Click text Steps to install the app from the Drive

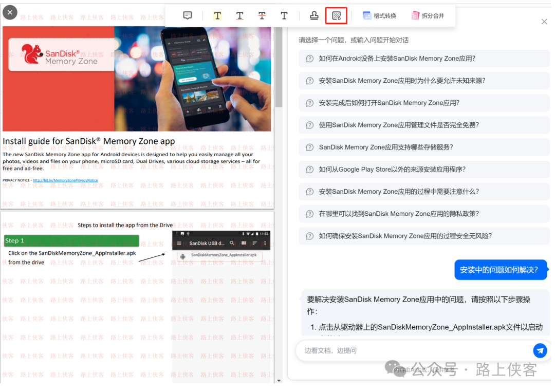tap(125, 226)
